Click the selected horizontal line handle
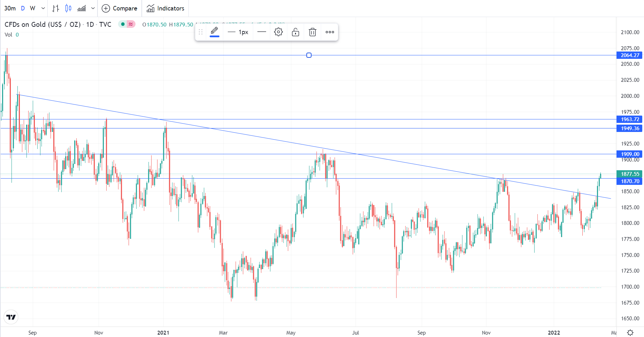This screenshot has width=644, height=337. pos(309,55)
